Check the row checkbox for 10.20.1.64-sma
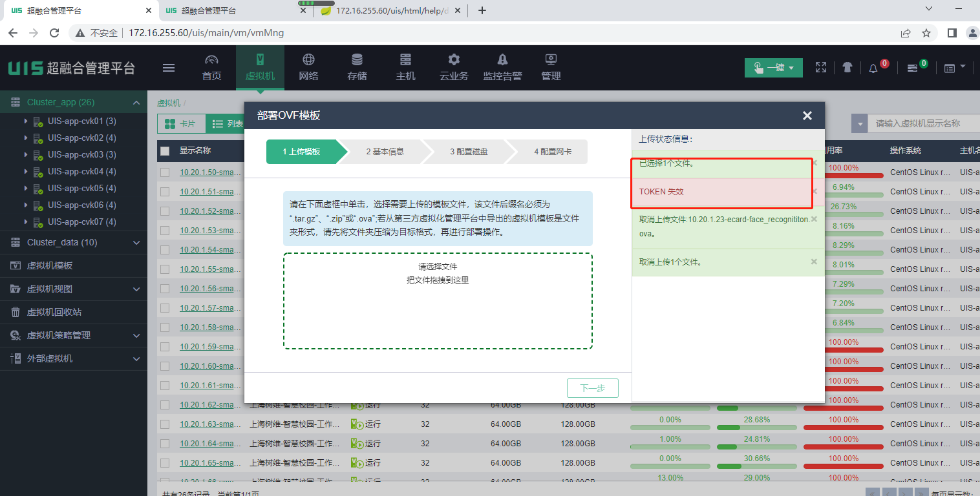 165,444
